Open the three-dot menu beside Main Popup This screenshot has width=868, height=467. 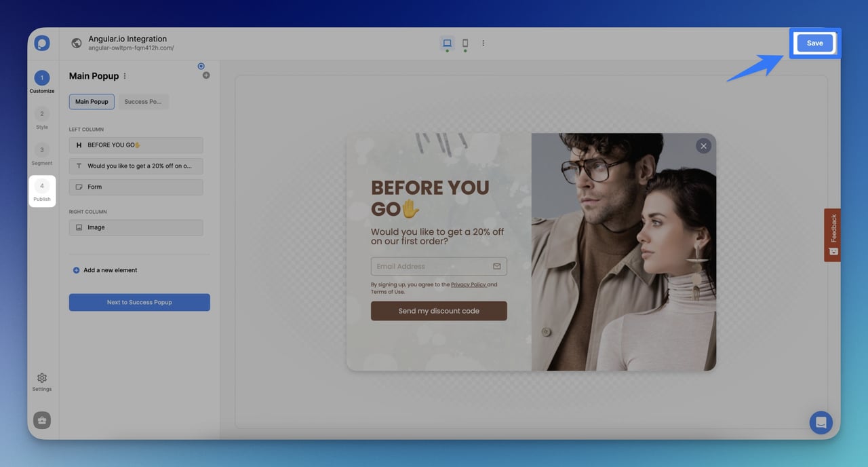124,75
